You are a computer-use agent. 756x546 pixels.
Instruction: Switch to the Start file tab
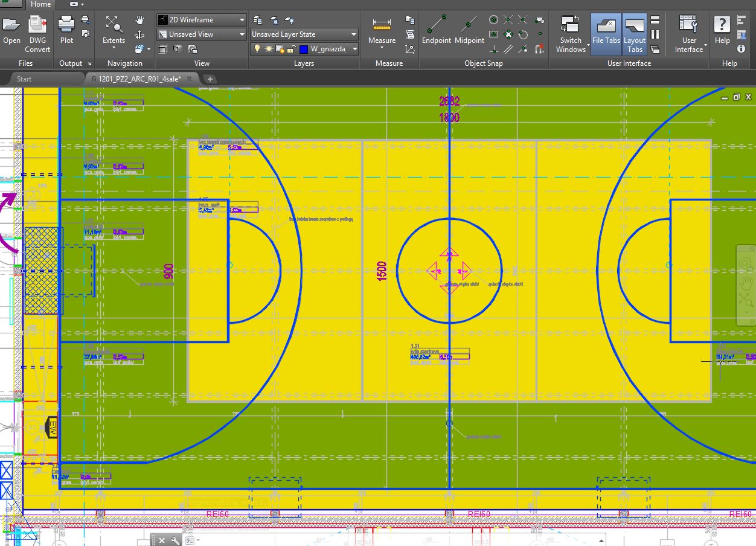coord(24,79)
